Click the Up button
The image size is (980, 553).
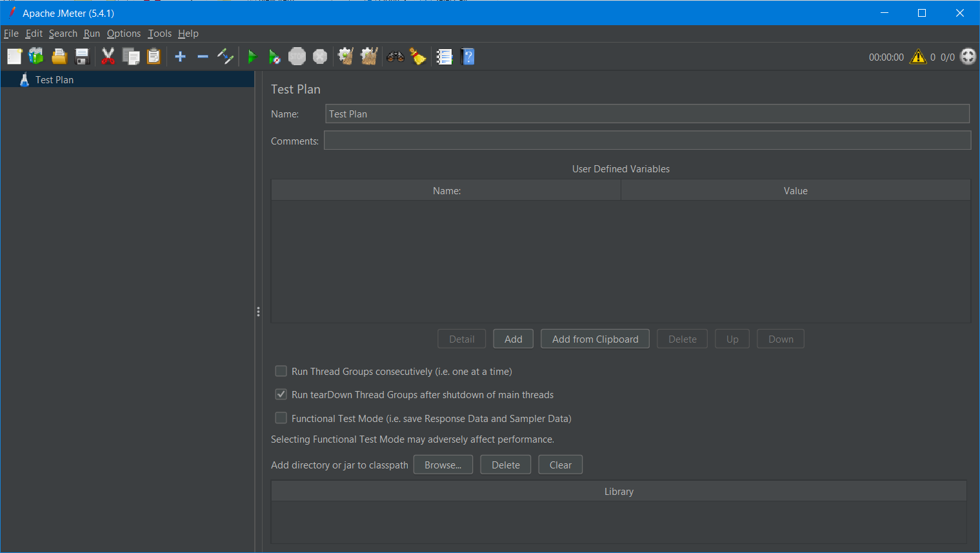click(x=732, y=339)
